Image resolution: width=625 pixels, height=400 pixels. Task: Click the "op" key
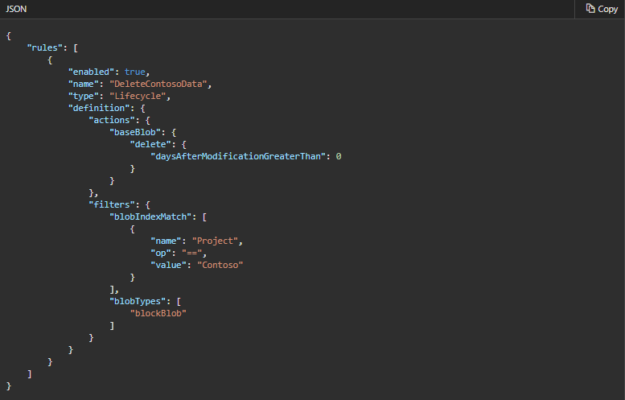pos(161,253)
